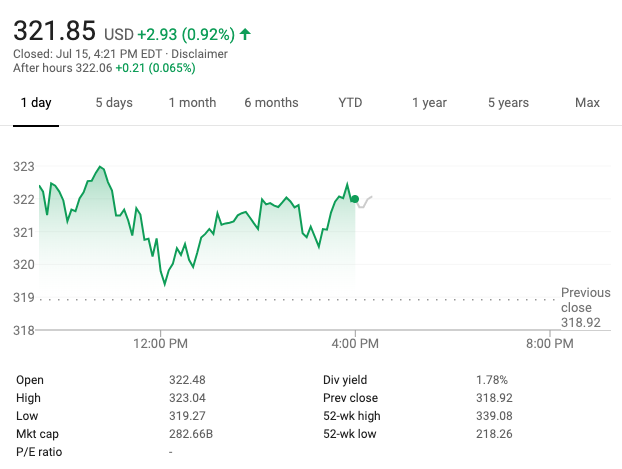Select the Max time range

tap(587, 103)
